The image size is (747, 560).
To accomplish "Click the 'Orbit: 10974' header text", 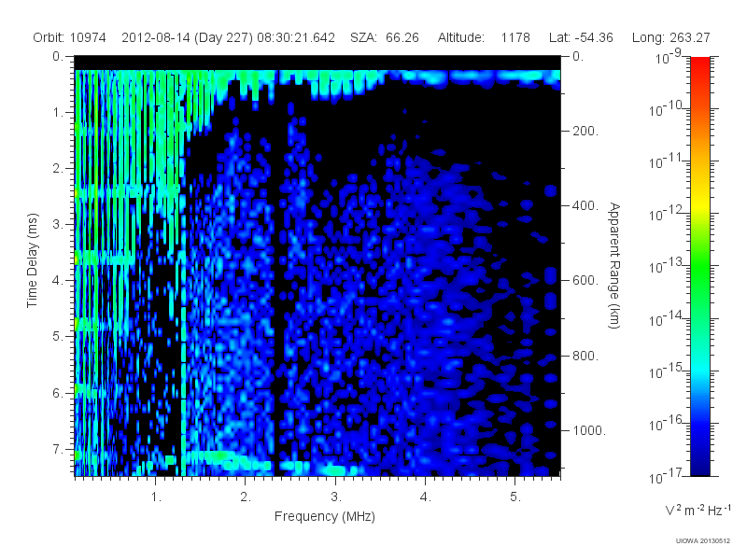I will pyautogui.click(x=69, y=37).
